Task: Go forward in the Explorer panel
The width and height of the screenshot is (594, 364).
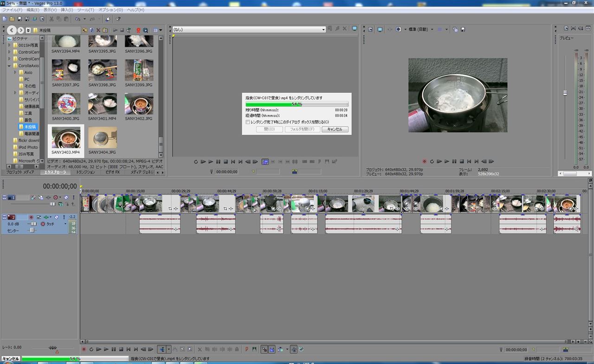Action: tap(21, 30)
